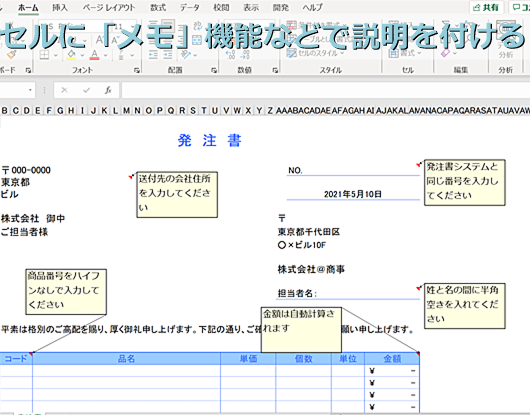The height and width of the screenshot is (415, 530).
Task: Open the セルのスタイル dropdown
Action: (x=315, y=53)
